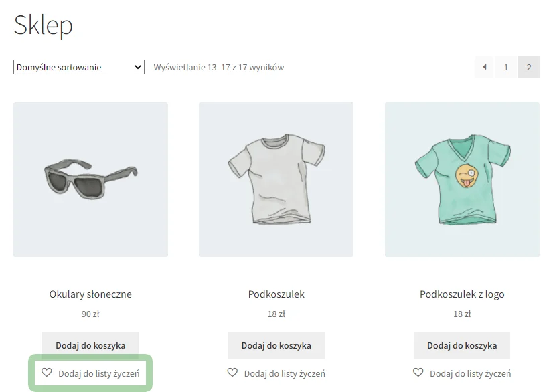The image size is (553, 392).
Task: Open the green logo t-shirt image
Action: (x=462, y=179)
